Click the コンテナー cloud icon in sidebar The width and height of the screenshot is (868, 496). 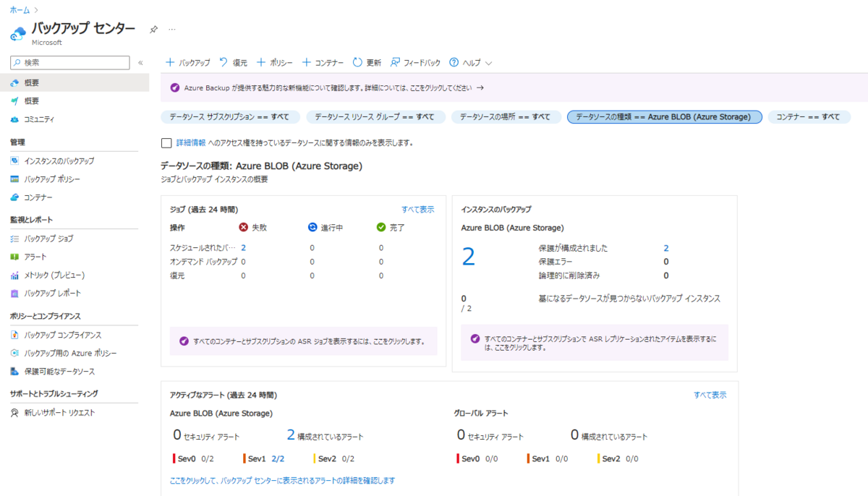(14, 197)
